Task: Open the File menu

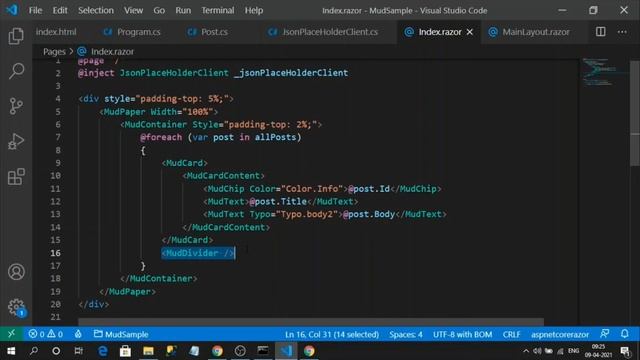Action: pos(36,10)
